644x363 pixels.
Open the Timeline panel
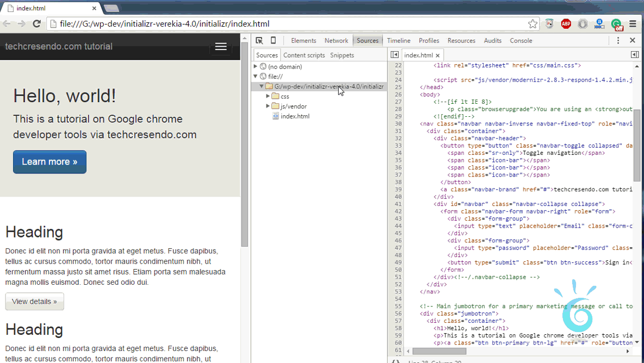[x=399, y=41]
